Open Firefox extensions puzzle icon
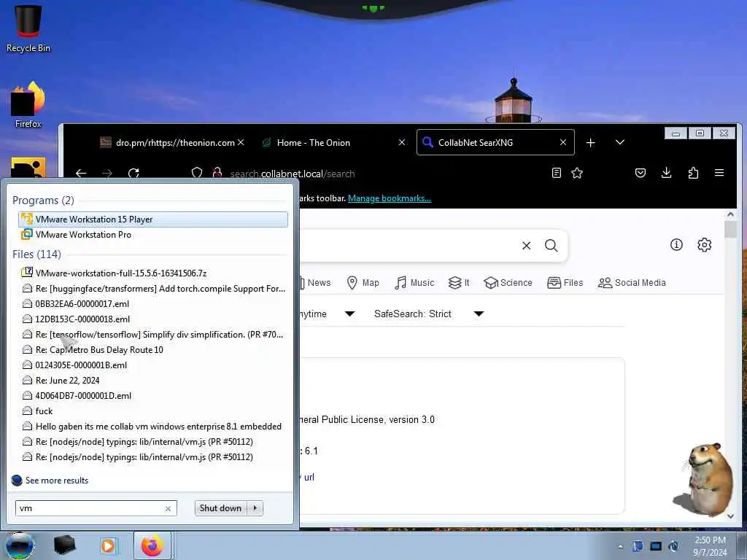The width and height of the screenshot is (747, 560). click(693, 173)
